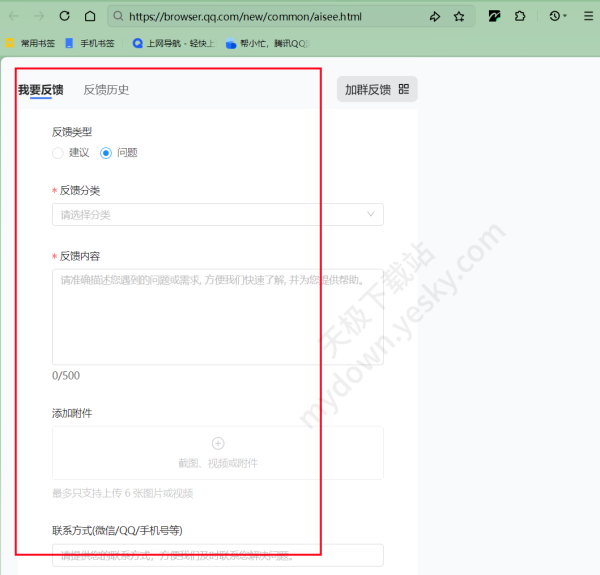Open the 反馈分类 category dropdown
600x575 pixels.
[x=217, y=215]
